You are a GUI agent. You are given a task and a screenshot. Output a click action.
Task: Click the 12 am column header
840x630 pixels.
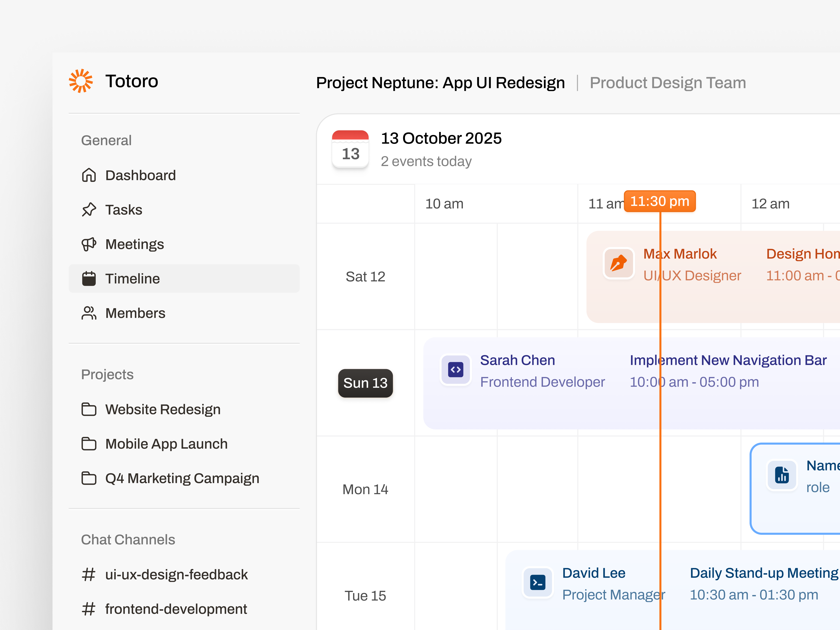point(771,204)
